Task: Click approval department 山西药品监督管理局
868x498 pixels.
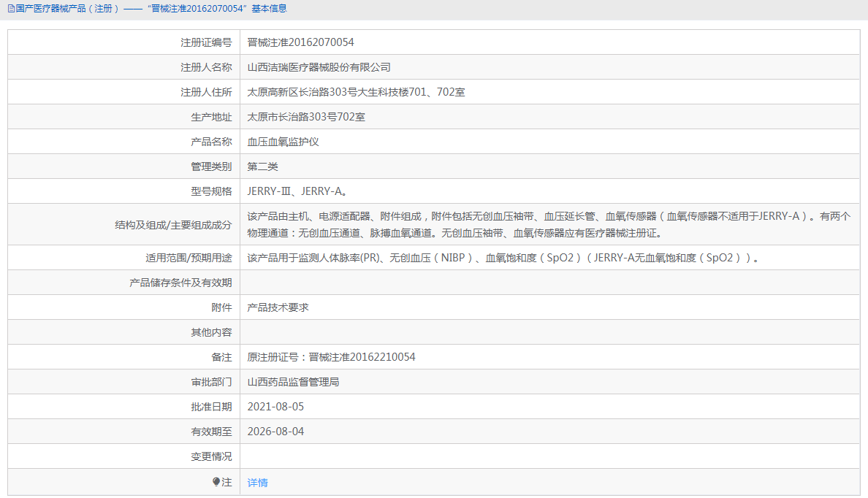Action: tap(294, 383)
